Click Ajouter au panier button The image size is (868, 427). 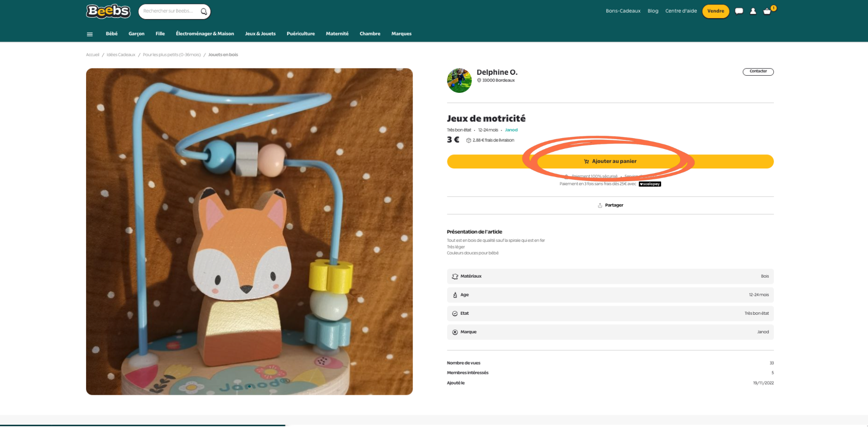point(610,162)
